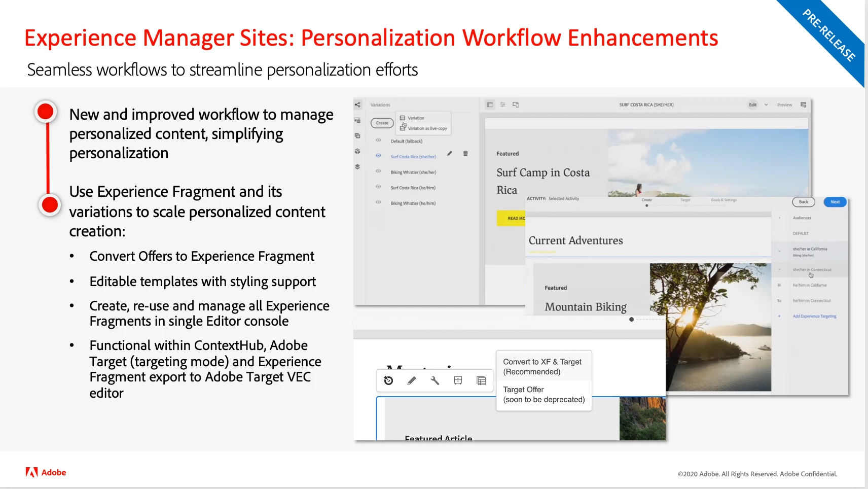Click the pencil edit icon in component toolbar
The height and width of the screenshot is (489, 868).
(412, 380)
